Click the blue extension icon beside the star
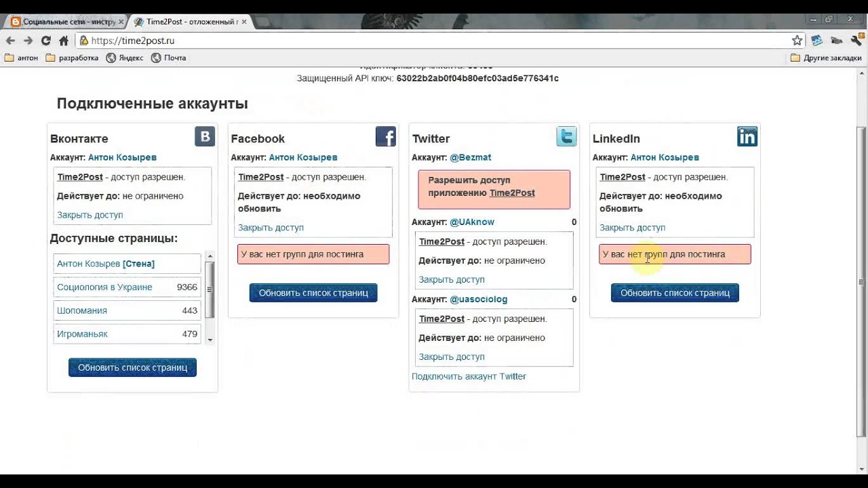868x488 pixels. coord(816,41)
